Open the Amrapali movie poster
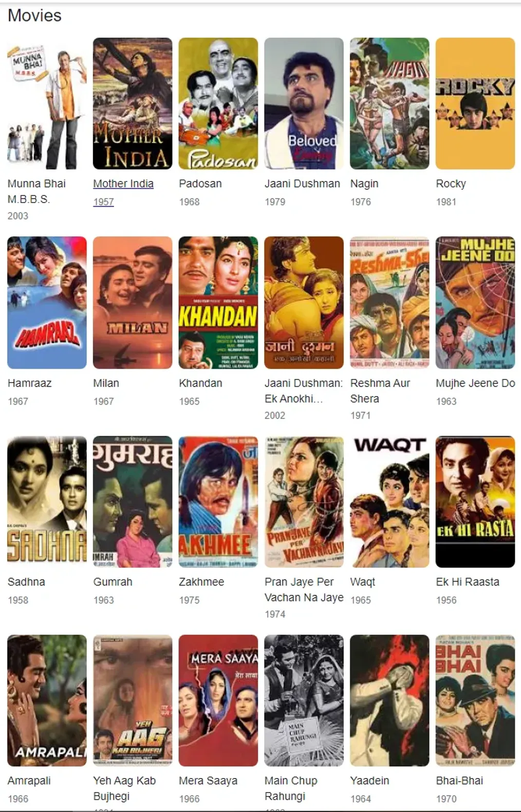This screenshot has width=521, height=812. tap(47, 700)
